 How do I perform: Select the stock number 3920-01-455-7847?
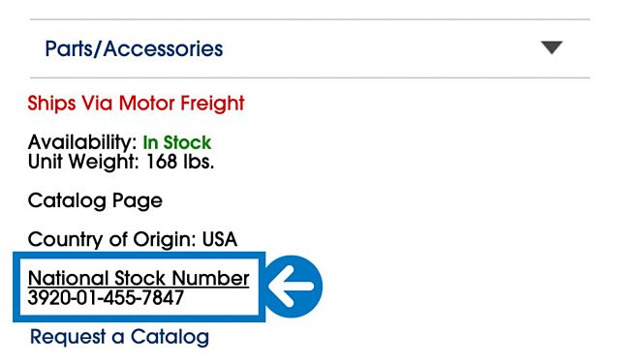pyautogui.click(x=106, y=297)
